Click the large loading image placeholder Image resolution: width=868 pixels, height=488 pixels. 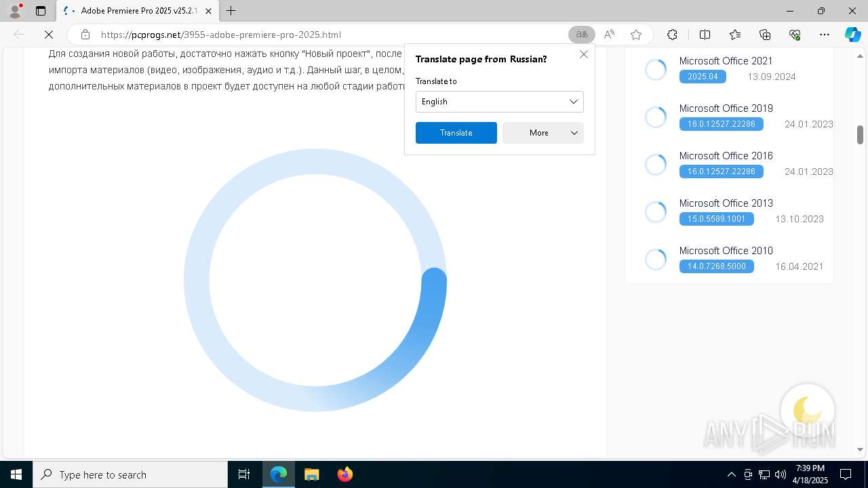pyautogui.click(x=315, y=280)
